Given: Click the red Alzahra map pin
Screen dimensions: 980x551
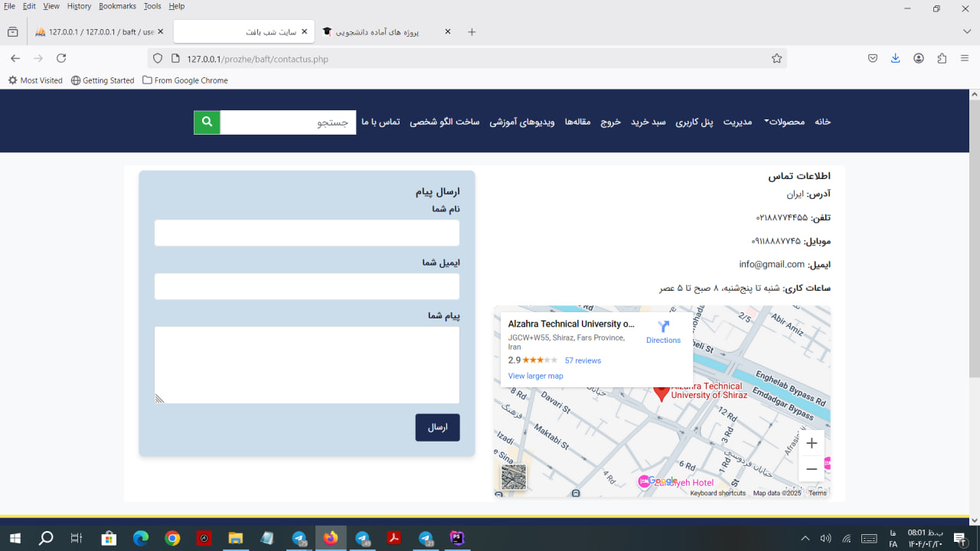Looking at the screenshot, I should [x=661, y=393].
